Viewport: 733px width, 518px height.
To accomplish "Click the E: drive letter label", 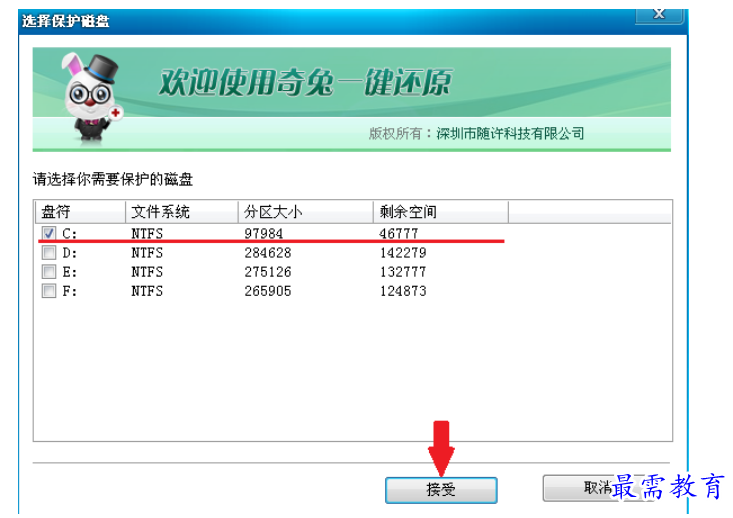I will 70,272.
